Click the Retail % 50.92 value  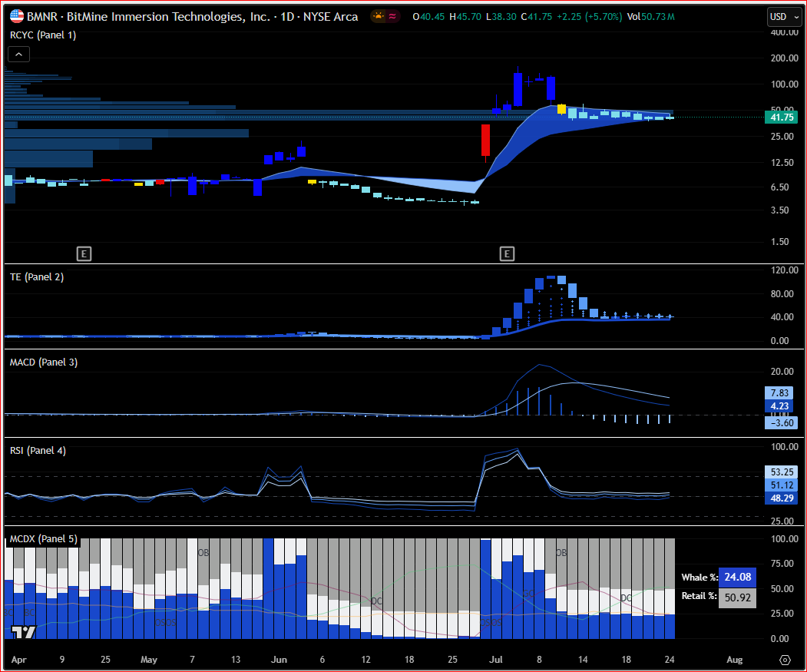tap(738, 598)
